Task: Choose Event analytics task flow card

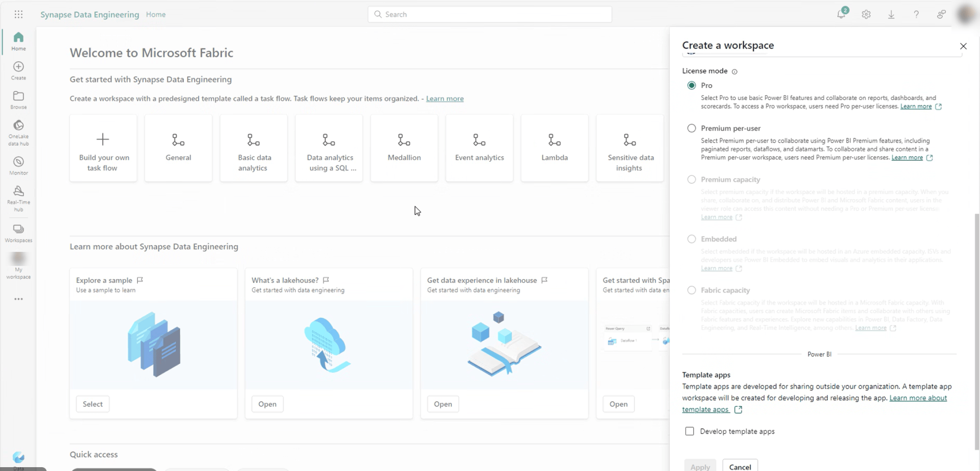Action: click(479, 148)
